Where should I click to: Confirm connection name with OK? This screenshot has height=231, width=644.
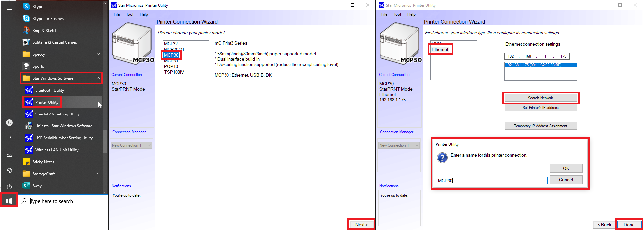(x=566, y=168)
